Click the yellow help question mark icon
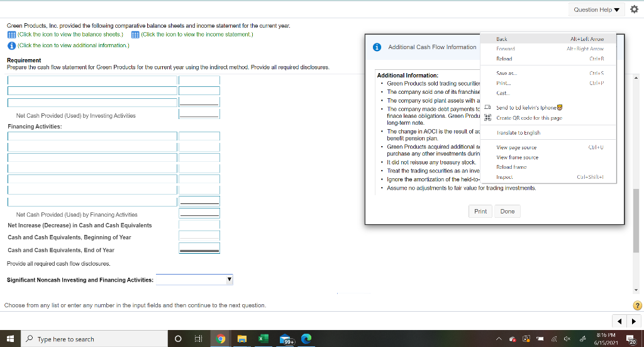644x347 pixels. 637,305
